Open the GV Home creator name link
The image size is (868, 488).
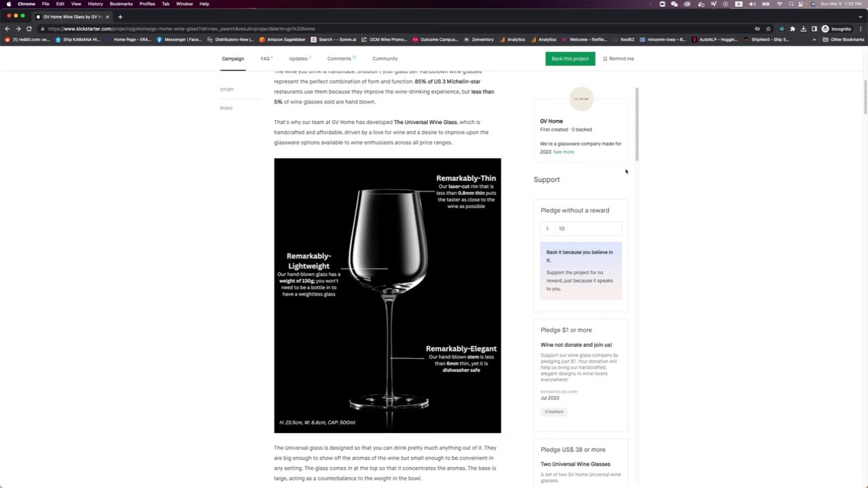click(551, 121)
